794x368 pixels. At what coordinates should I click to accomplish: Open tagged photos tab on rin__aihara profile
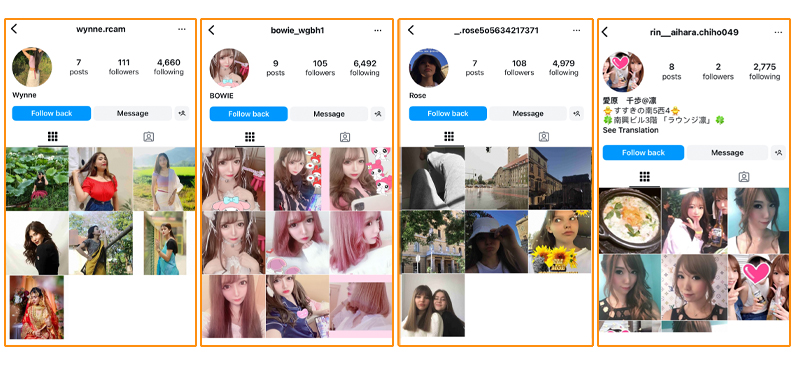click(744, 177)
